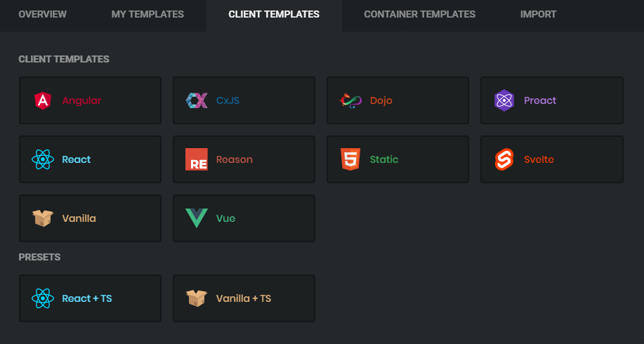Screen dimensions: 644x344
Task: Click the Vanilla + TS preset box icon
Action: (x=197, y=298)
